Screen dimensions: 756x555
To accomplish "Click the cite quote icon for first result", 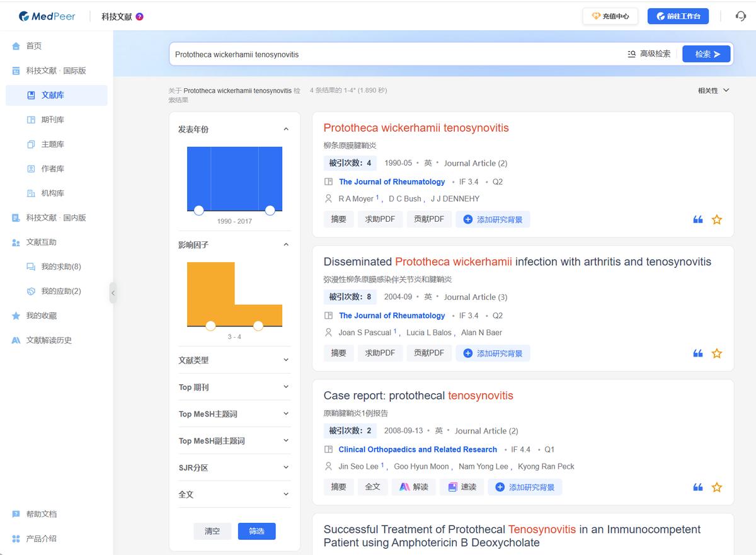I will [x=697, y=220].
